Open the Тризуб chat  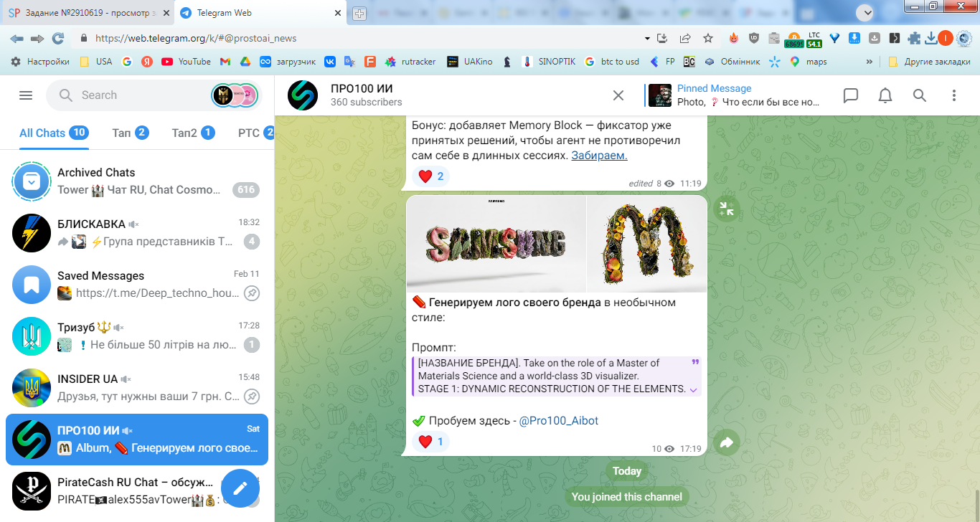137,336
